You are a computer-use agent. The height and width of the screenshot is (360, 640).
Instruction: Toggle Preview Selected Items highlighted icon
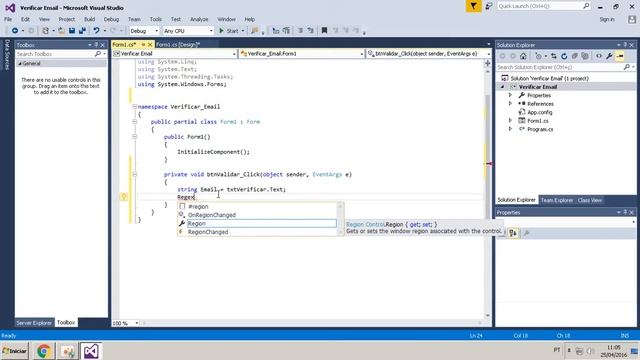click(x=620, y=56)
